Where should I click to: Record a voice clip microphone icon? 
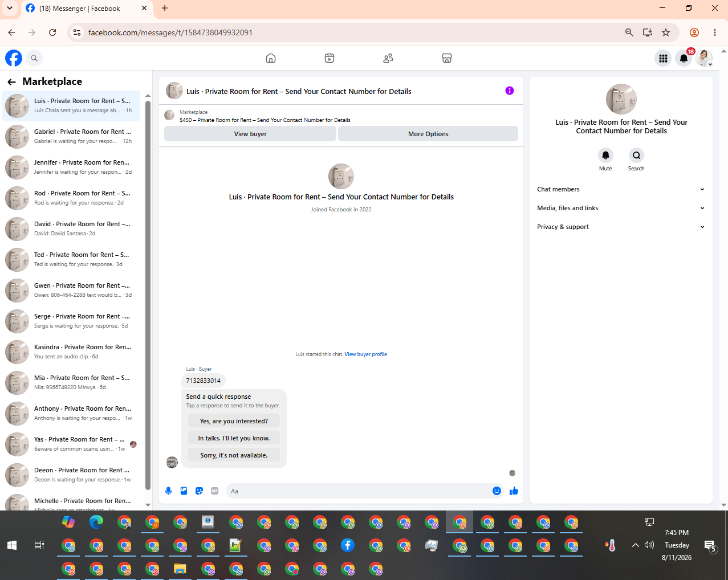[169, 491]
